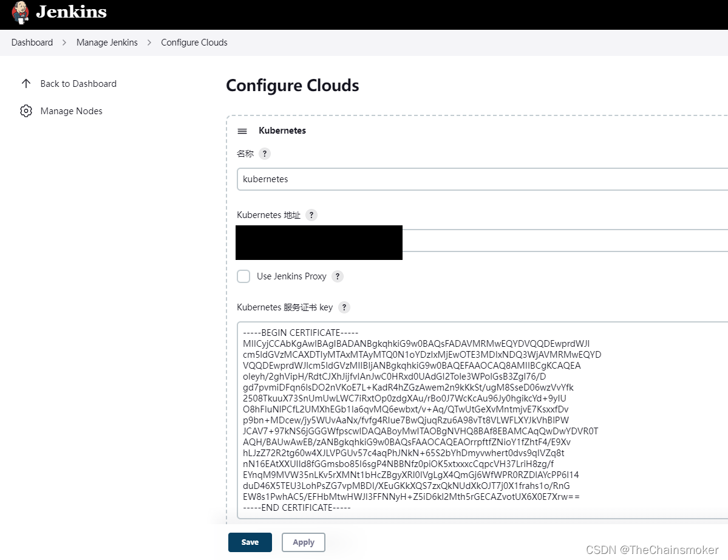Open help for Kubernetes 服务证书 key
The width and height of the screenshot is (728, 560).
tap(344, 307)
